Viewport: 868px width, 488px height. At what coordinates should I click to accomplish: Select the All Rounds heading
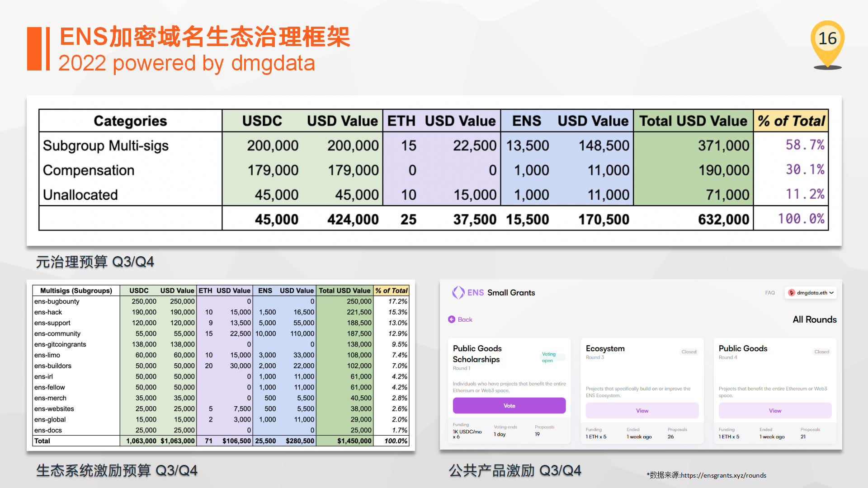(815, 319)
